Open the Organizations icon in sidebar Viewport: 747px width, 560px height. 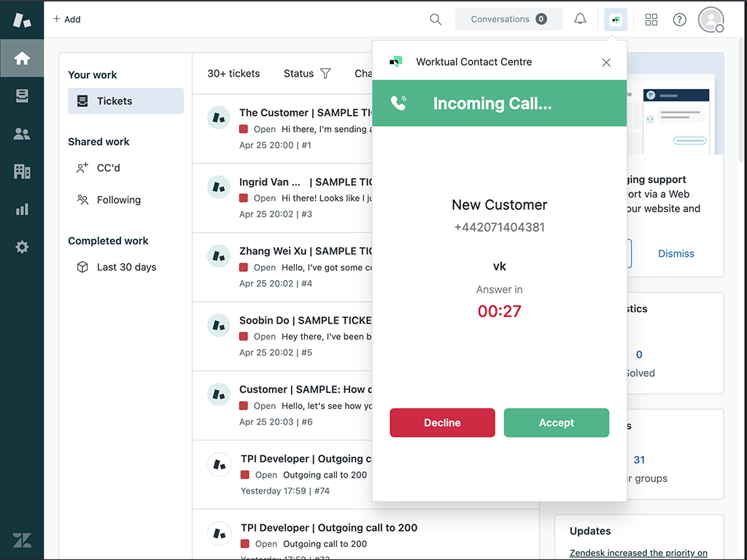(22, 171)
